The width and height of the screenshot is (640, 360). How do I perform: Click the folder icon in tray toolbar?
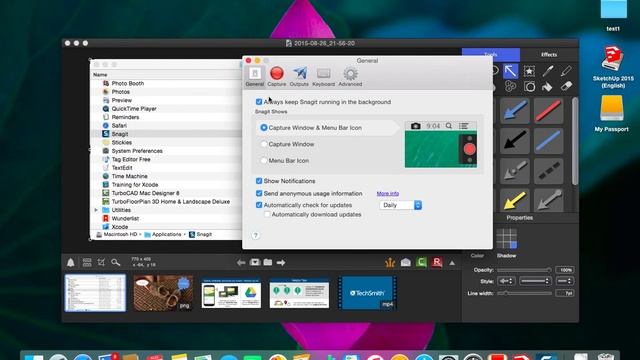268,262
